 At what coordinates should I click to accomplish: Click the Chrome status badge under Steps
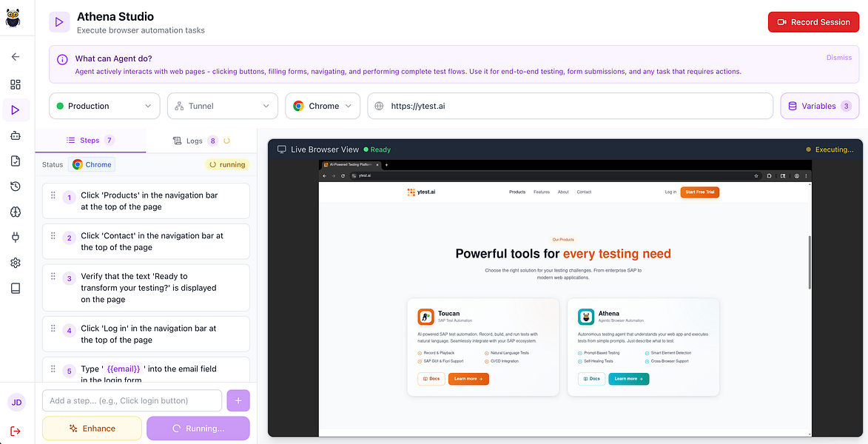pyautogui.click(x=92, y=164)
